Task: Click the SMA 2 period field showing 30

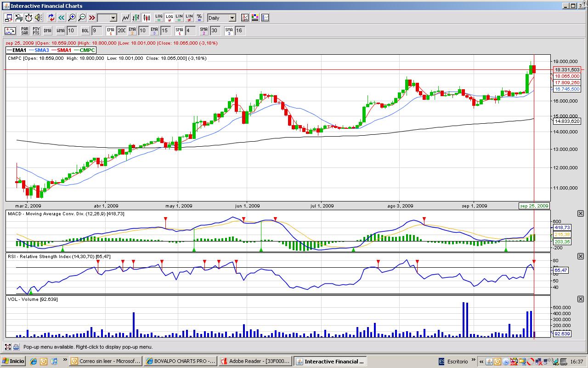Action: (x=215, y=31)
